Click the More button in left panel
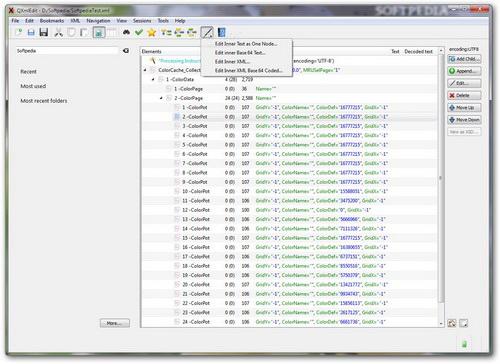 coord(115,323)
